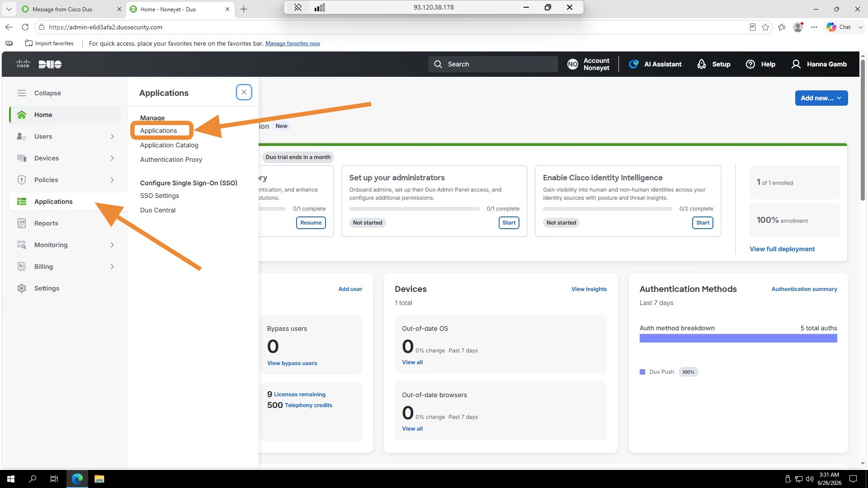
Task: Click the Setup rocket icon
Action: pos(702,64)
